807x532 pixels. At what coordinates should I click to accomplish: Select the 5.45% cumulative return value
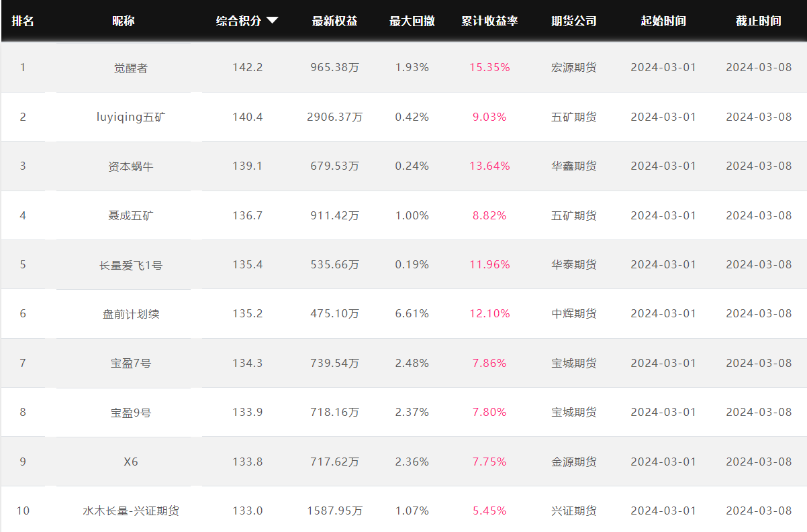tap(489, 511)
